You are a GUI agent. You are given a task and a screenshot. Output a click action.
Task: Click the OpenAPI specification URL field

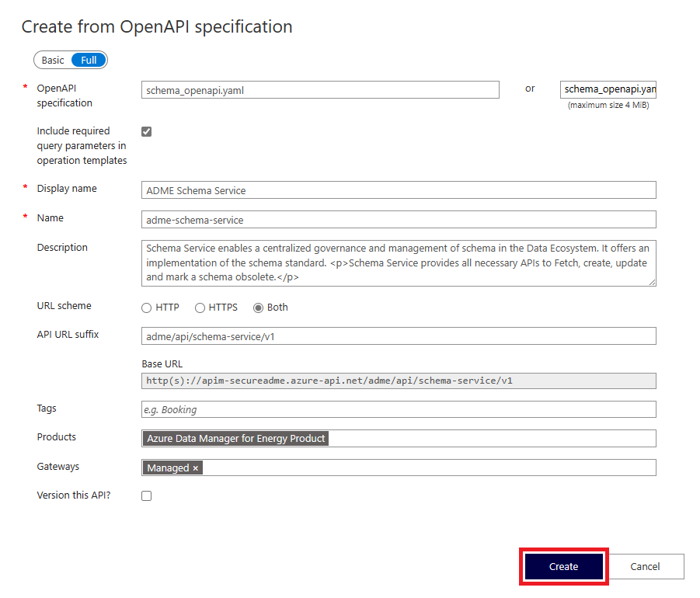point(320,89)
